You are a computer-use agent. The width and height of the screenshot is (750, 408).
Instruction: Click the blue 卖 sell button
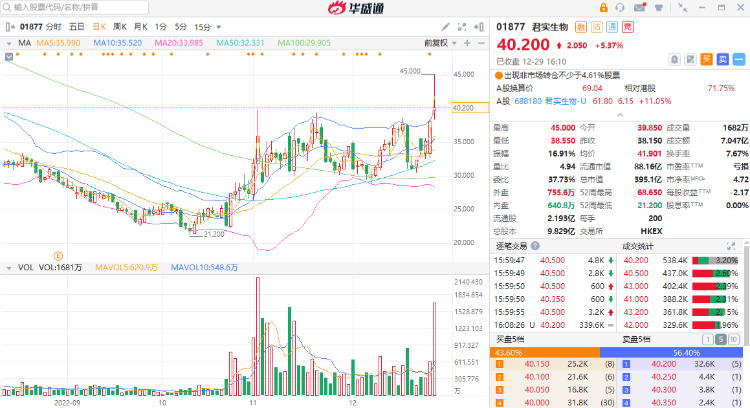coord(723,59)
